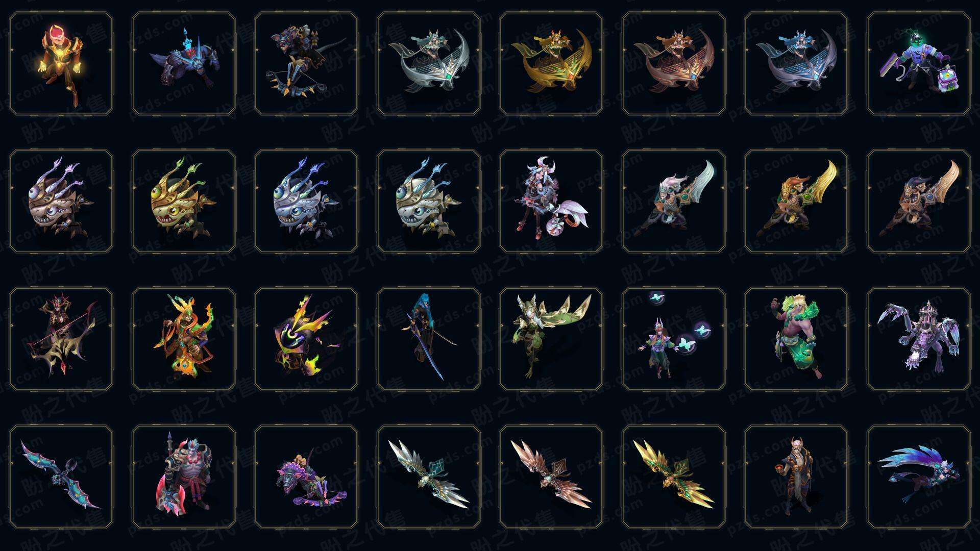Viewport: 980px width, 551px height.
Task: Select the white-haired girl with fox tails
Action: 551,201
